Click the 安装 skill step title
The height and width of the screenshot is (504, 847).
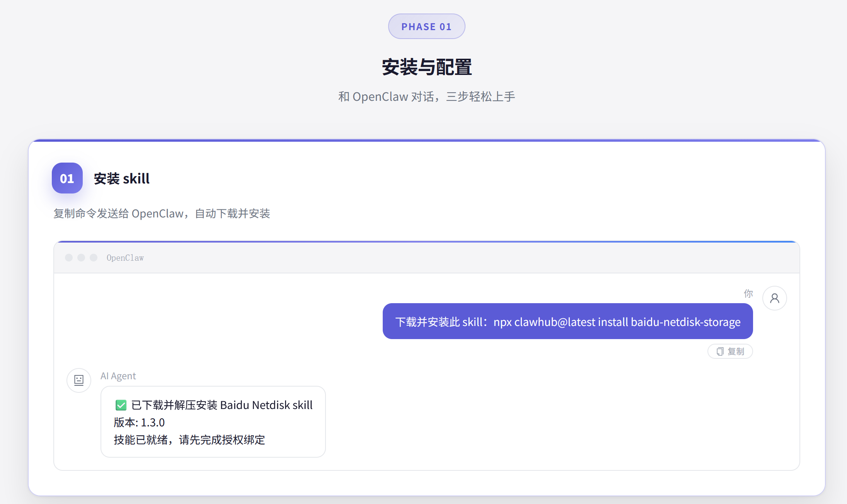(x=121, y=179)
